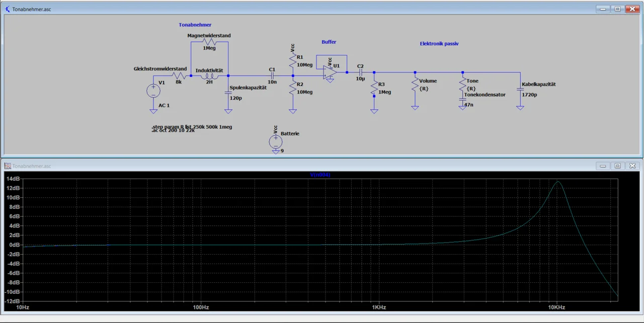The height and width of the screenshot is (323, 644).
Task: Click the 10KHz frequency axis label
Action: (556, 307)
